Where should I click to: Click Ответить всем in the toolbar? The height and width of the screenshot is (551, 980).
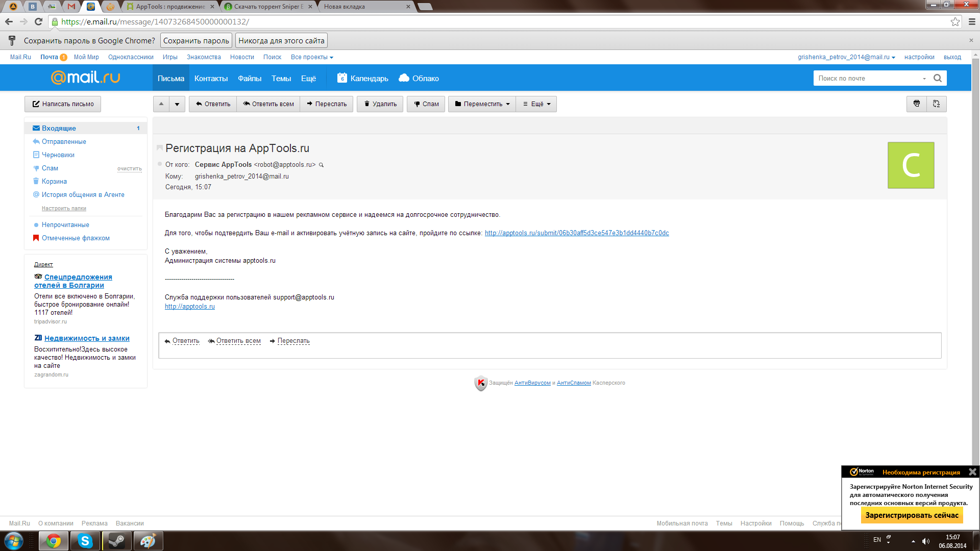click(x=268, y=104)
